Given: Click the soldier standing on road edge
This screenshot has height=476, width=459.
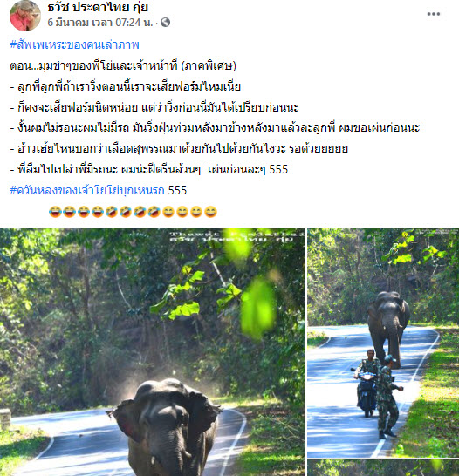Looking at the screenshot, I should [388, 398].
